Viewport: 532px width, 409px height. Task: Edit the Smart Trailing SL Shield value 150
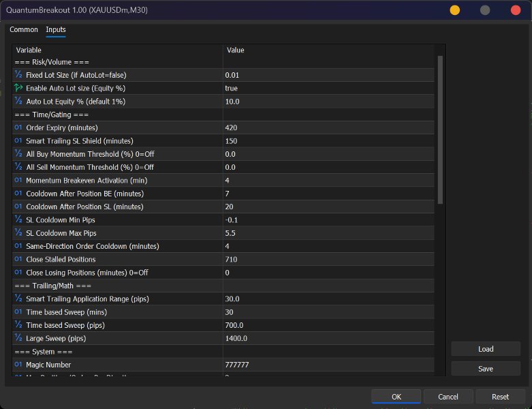click(x=328, y=141)
